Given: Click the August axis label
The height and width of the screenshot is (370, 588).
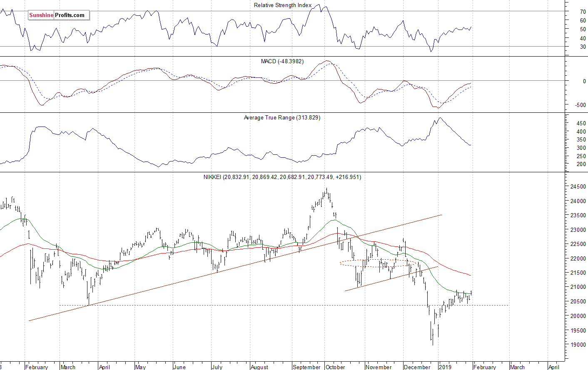Looking at the screenshot, I should [259, 367].
